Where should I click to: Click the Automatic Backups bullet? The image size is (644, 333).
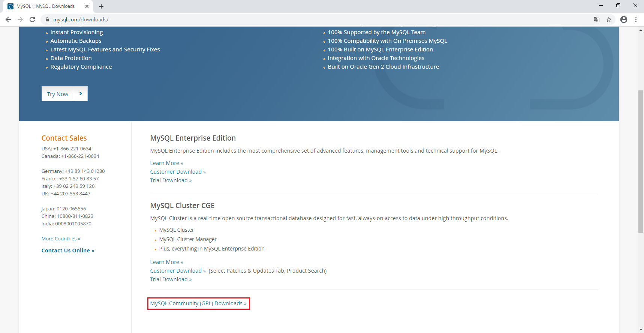point(76,41)
